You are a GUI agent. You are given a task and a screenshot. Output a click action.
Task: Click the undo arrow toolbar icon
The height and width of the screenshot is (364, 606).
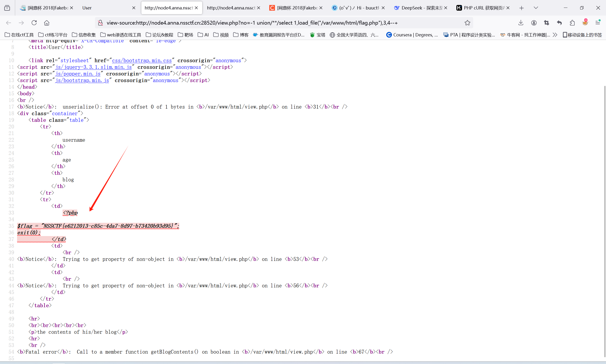pyautogui.click(x=559, y=23)
